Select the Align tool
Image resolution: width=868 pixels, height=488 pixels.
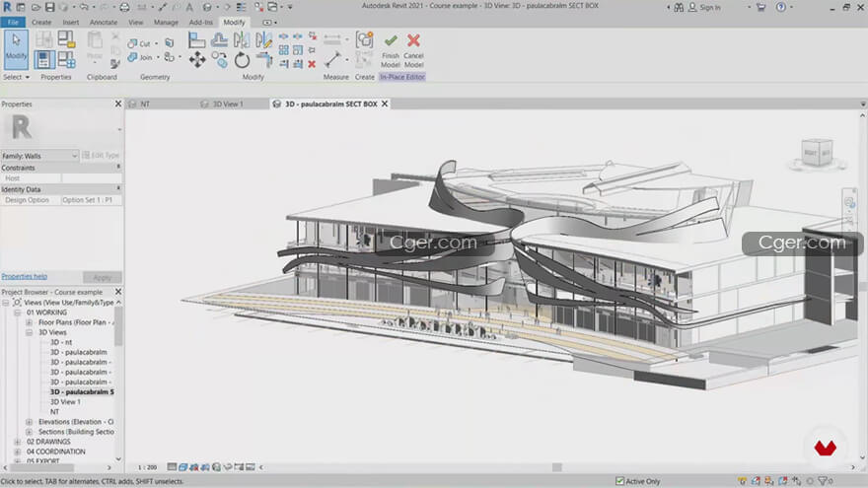pos(196,39)
